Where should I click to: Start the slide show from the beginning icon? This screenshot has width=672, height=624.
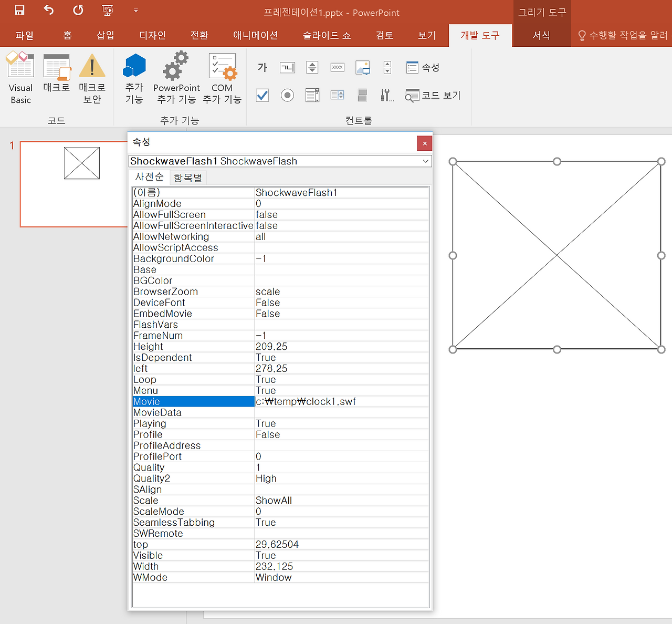108,10
